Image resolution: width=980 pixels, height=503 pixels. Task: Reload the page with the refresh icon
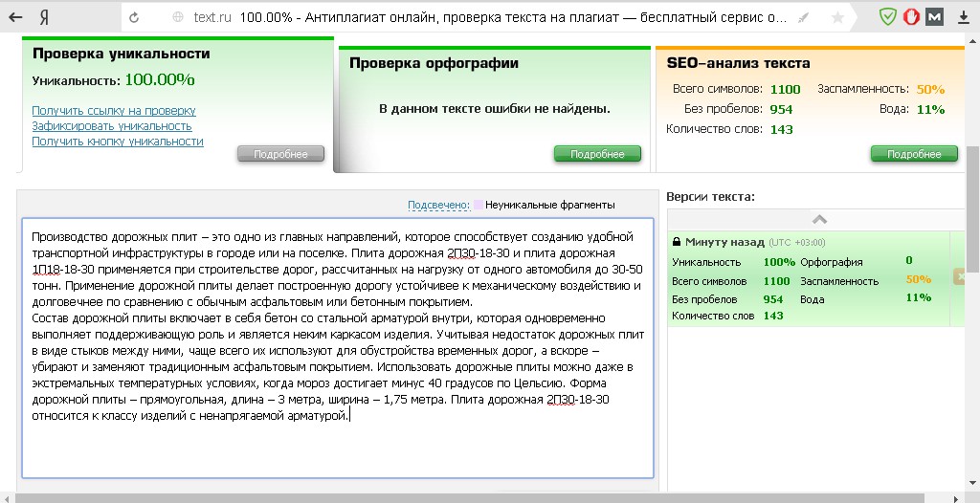pos(134,17)
